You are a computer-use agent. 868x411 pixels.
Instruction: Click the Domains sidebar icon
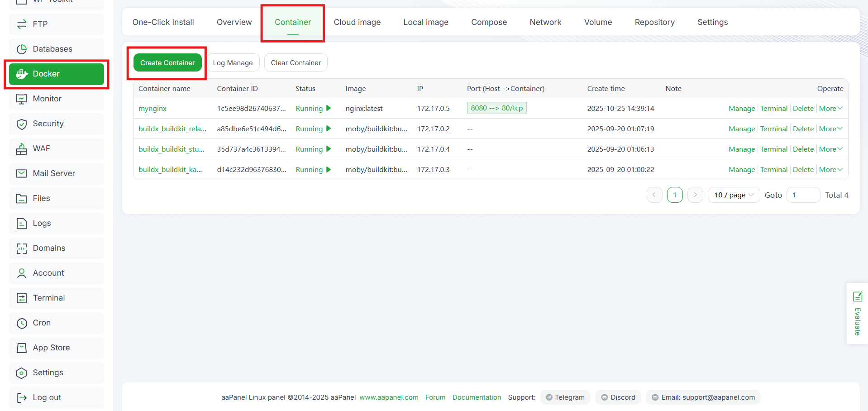click(22, 248)
